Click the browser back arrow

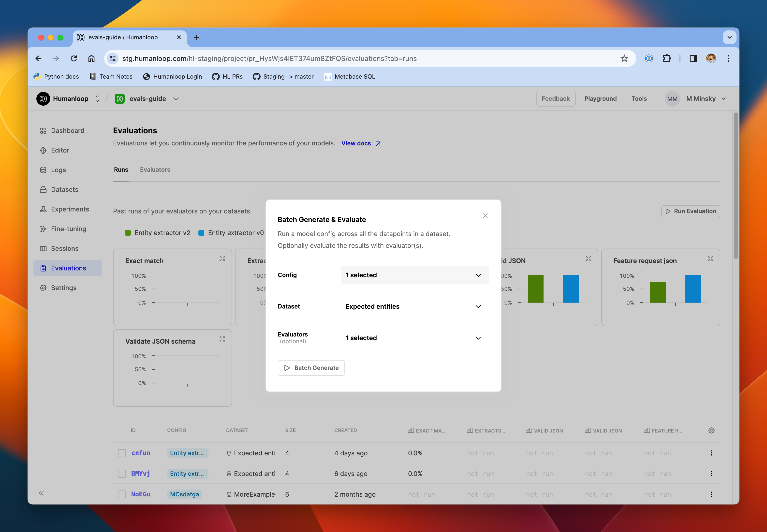(38, 59)
